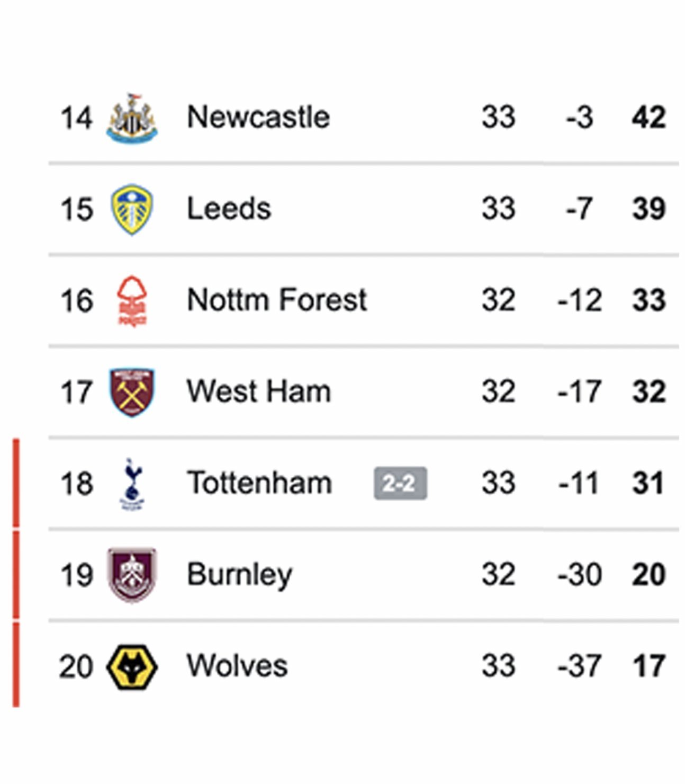Click the Nottm Forest tree crest
This screenshot has width=685, height=784.
(x=132, y=300)
